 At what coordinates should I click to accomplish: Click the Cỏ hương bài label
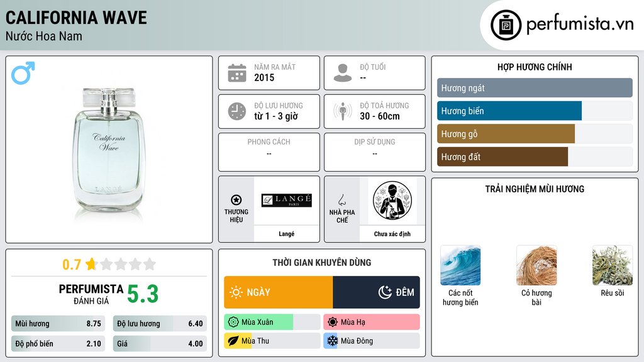pyautogui.click(x=536, y=297)
